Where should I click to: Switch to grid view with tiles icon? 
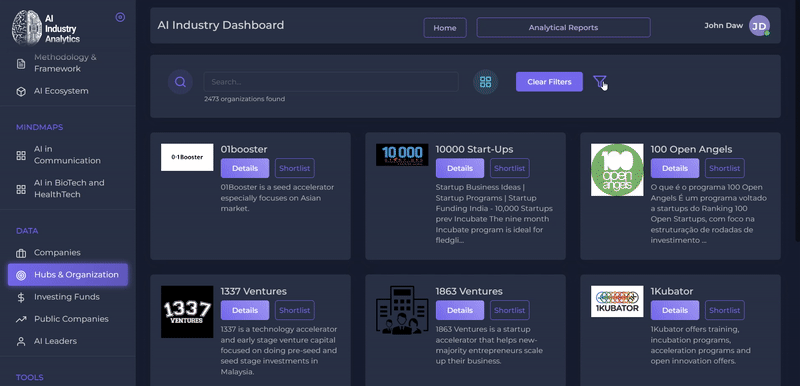(x=485, y=82)
